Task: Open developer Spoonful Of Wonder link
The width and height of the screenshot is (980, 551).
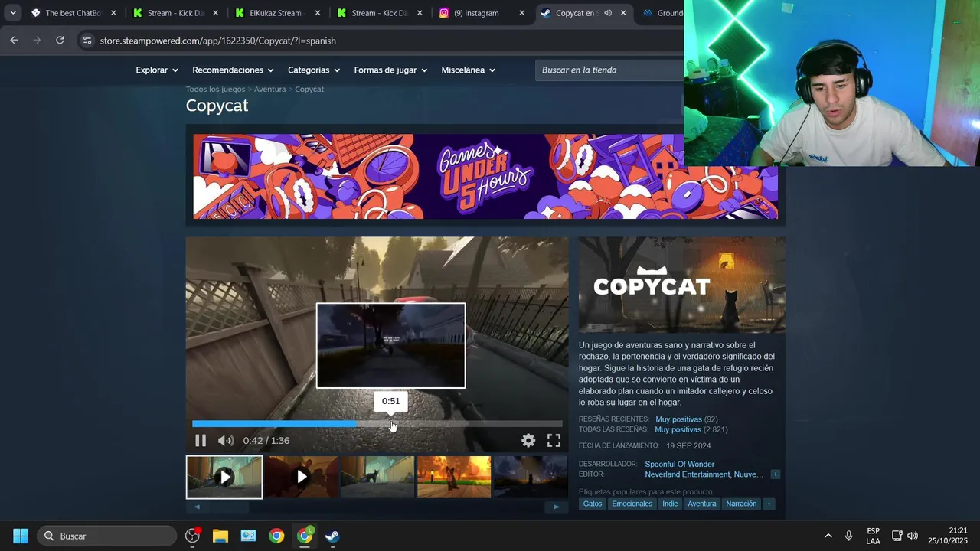Action: [679, 465]
